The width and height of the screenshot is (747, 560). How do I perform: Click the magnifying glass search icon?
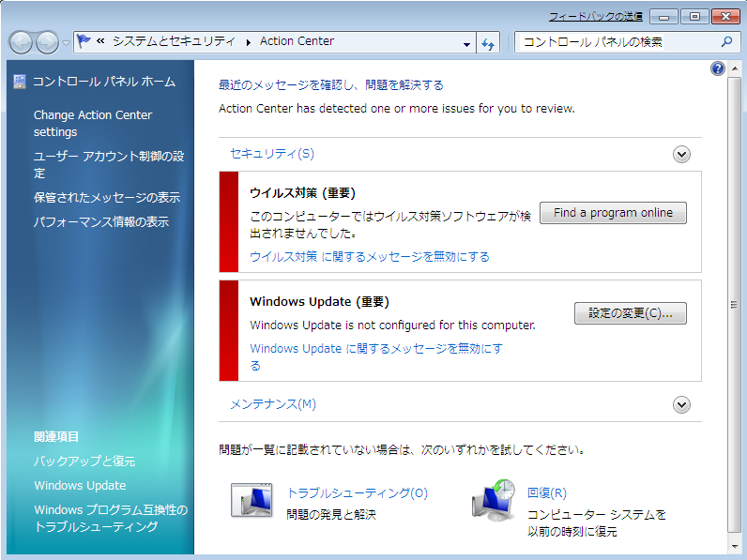click(x=726, y=42)
